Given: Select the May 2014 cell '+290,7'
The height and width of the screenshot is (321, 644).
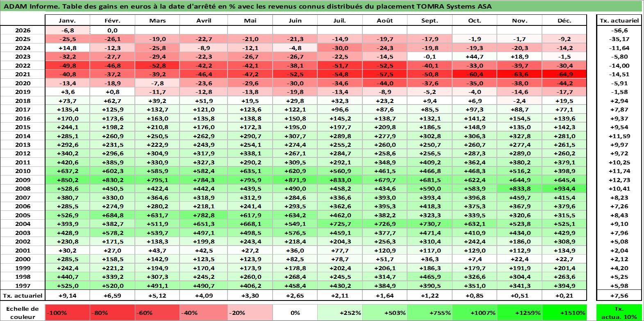Looking at the screenshot, I should pos(250,136).
